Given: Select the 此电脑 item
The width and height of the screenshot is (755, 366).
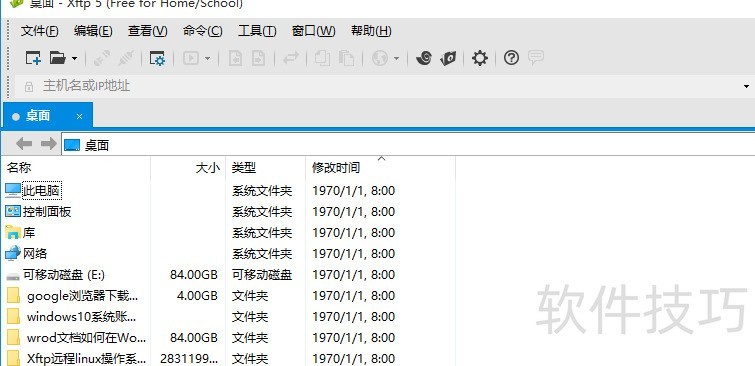Looking at the screenshot, I should click(42, 191).
